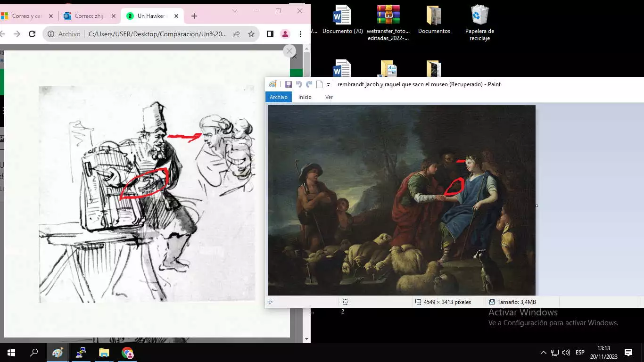Open Papelera de reciclaje on desktop
Screen dimensions: 644x362
tap(479, 23)
